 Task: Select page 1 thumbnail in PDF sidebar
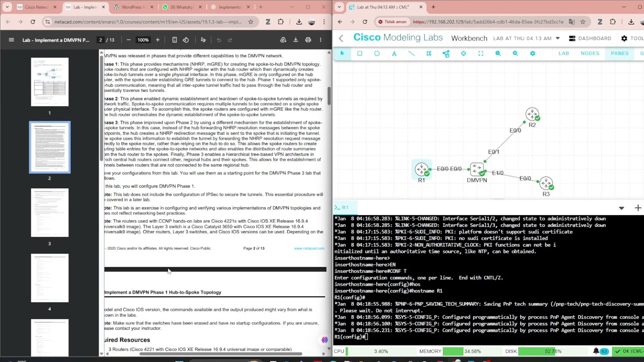point(49,82)
